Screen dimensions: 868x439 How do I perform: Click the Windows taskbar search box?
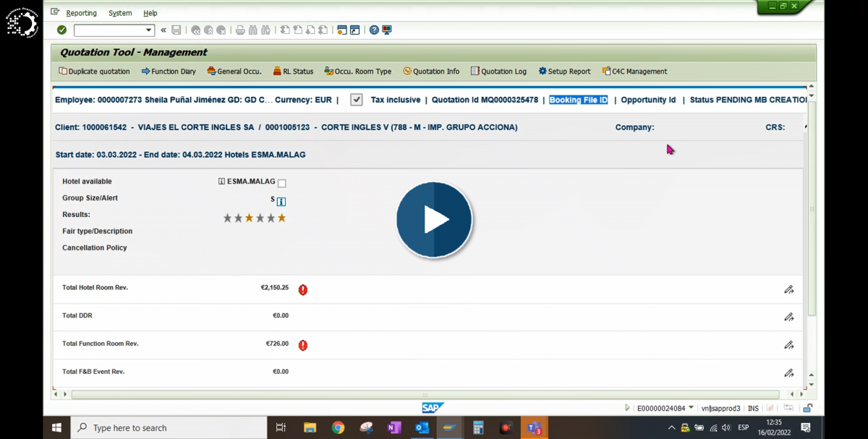[169, 428]
